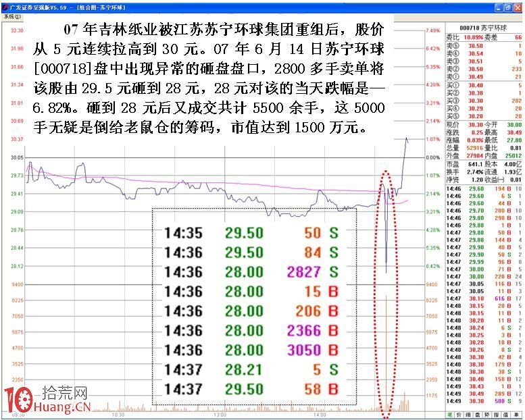Click the 净资 1.20 value

pyautogui.click(x=478, y=180)
